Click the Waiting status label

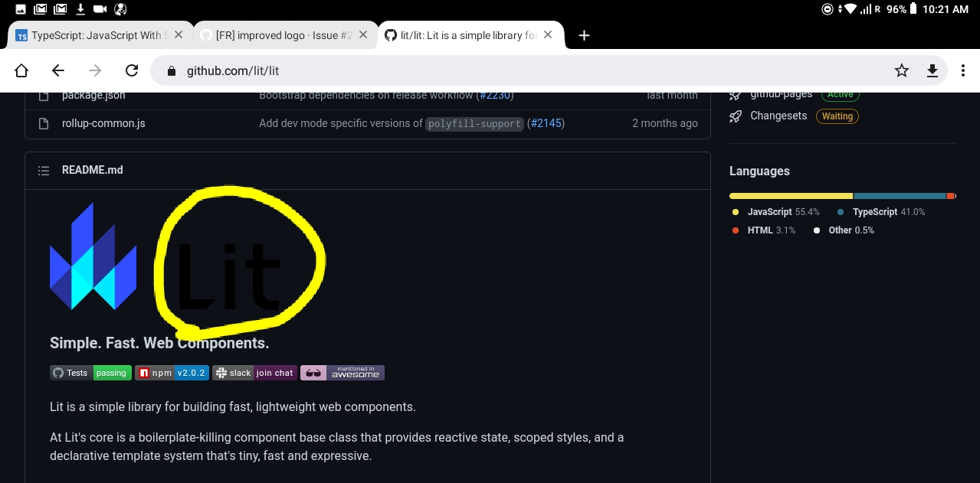point(837,116)
